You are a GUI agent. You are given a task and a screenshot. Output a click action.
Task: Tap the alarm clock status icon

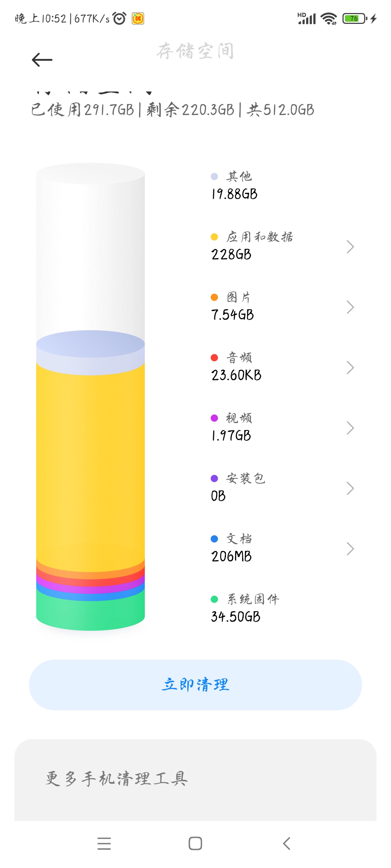(x=119, y=18)
